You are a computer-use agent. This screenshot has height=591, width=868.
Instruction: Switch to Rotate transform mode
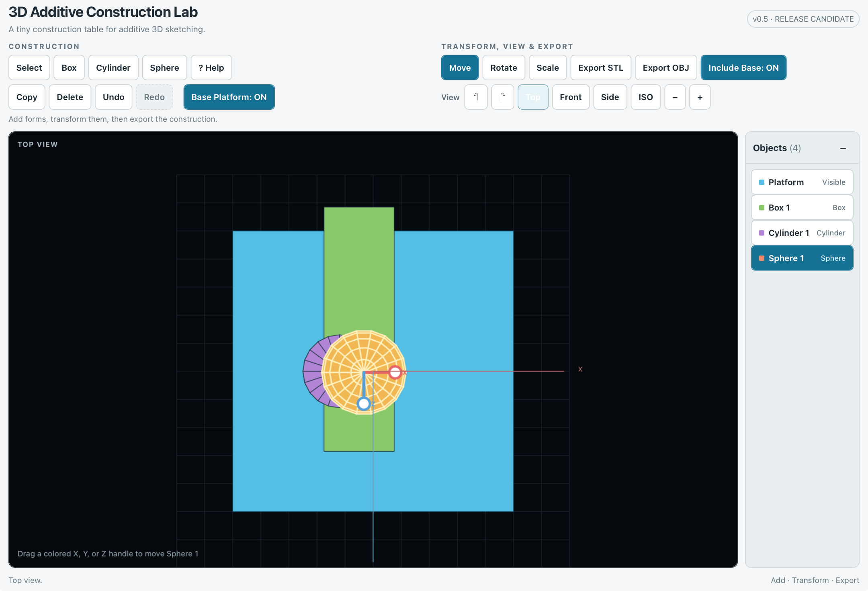click(x=504, y=67)
